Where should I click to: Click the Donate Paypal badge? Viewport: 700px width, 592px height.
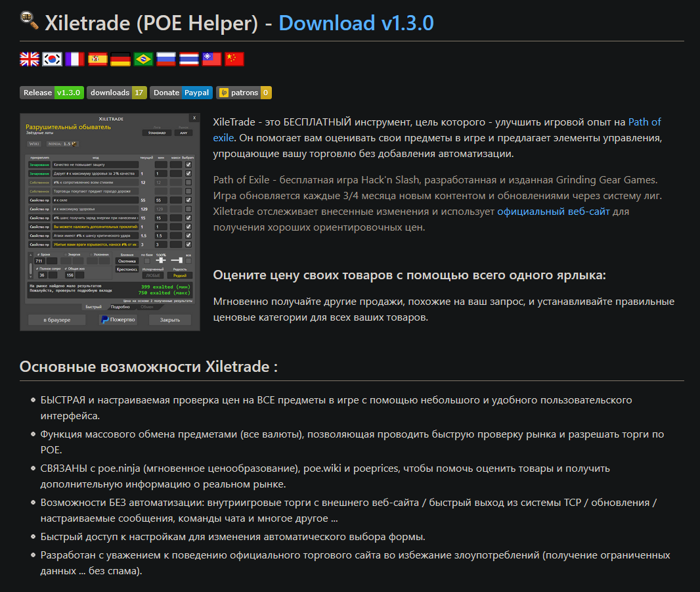point(181,93)
